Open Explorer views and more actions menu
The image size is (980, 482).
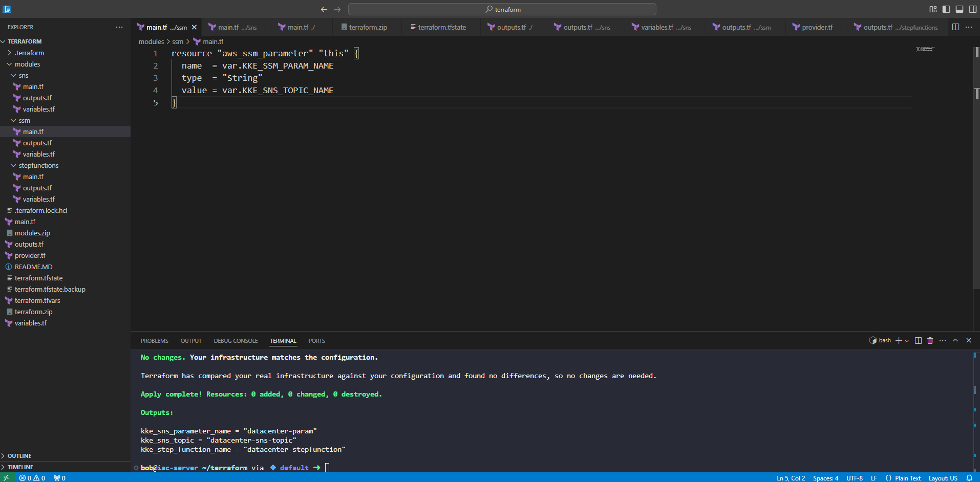click(119, 27)
